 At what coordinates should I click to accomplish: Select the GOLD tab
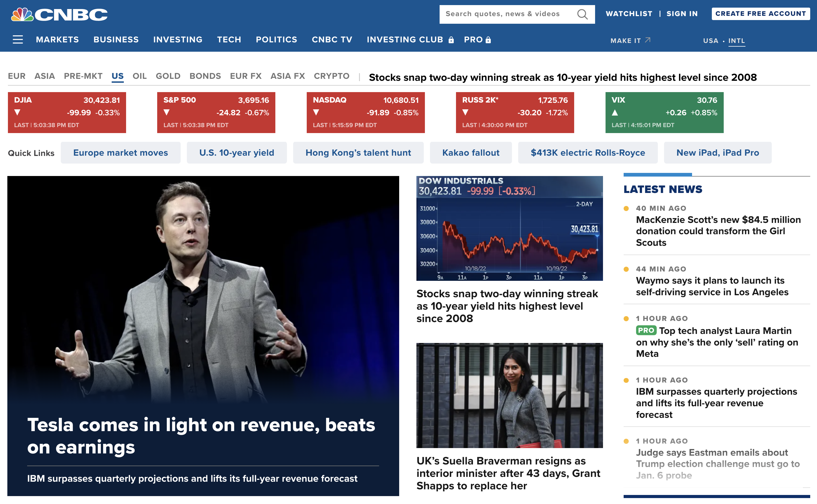point(168,76)
